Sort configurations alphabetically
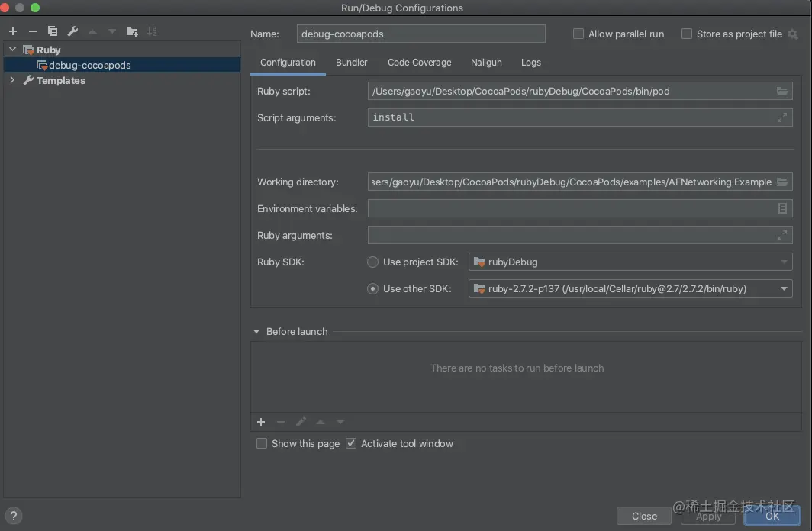Viewport: 812px width, 531px height. point(152,31)
